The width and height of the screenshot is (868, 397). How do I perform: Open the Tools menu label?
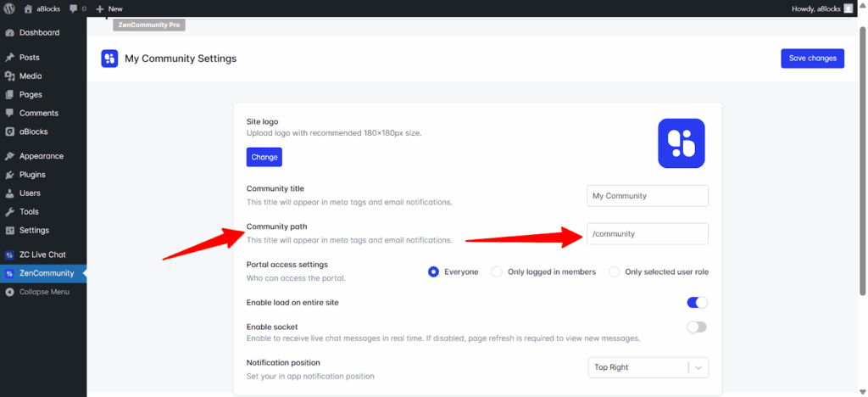click(30, 211)
